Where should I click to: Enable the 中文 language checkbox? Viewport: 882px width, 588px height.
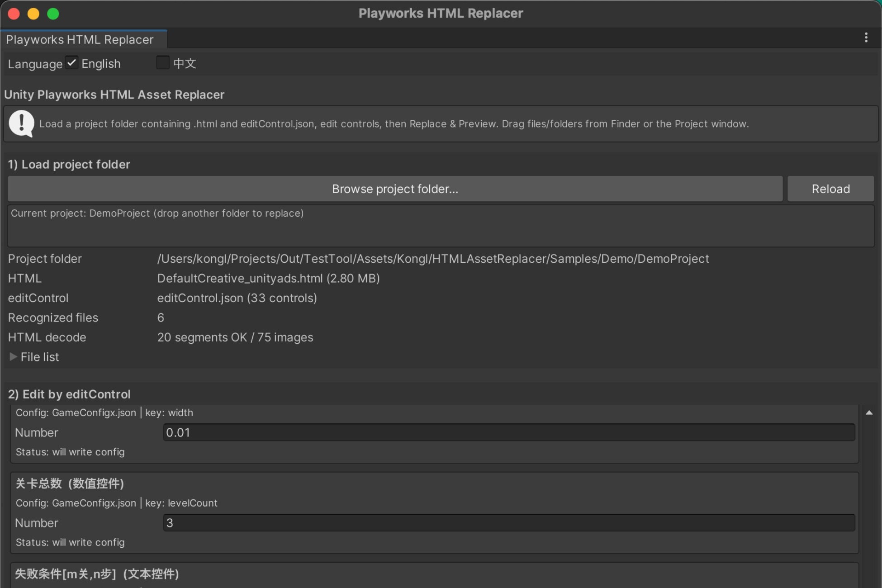point(163,63)
